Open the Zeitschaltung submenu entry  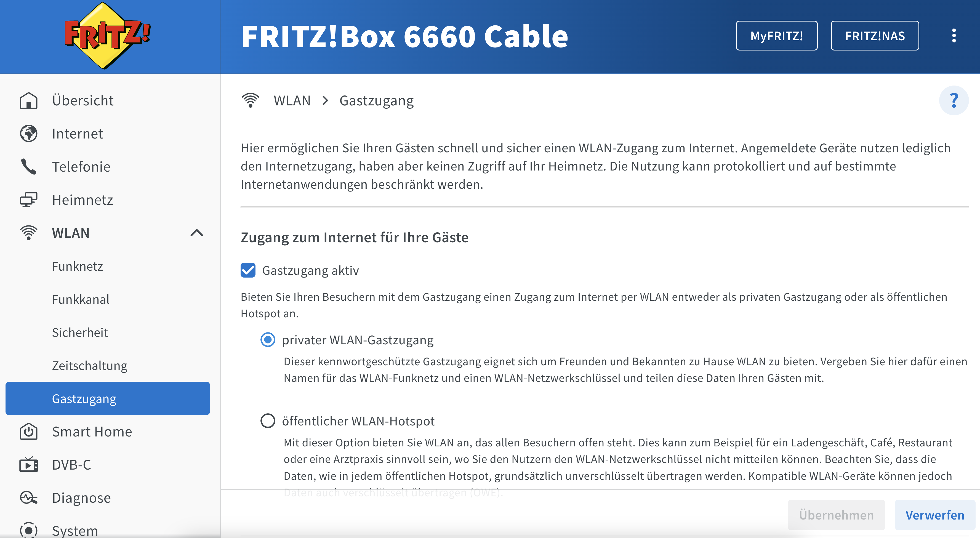pos(90,365)
